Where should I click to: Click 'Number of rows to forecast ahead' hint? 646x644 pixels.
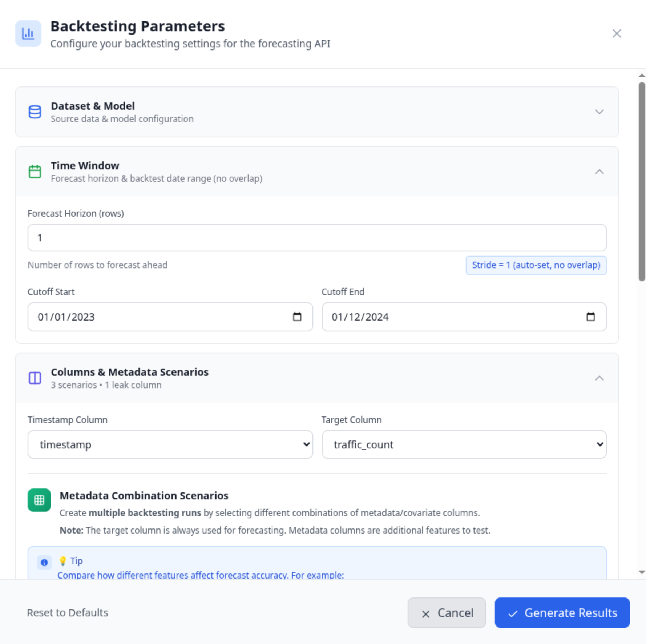[97, 265]
